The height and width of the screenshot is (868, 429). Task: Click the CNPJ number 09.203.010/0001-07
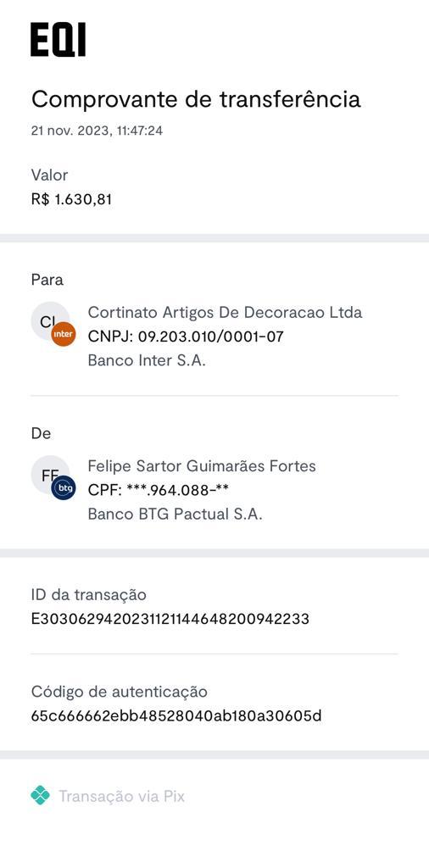pos(210,337)
